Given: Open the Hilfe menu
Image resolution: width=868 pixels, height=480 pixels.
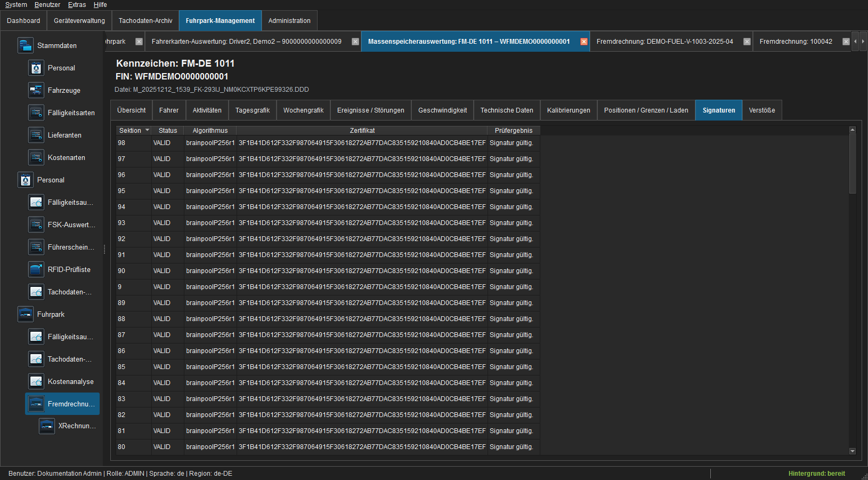Looking at the screenshot, I should pos(100,5).
